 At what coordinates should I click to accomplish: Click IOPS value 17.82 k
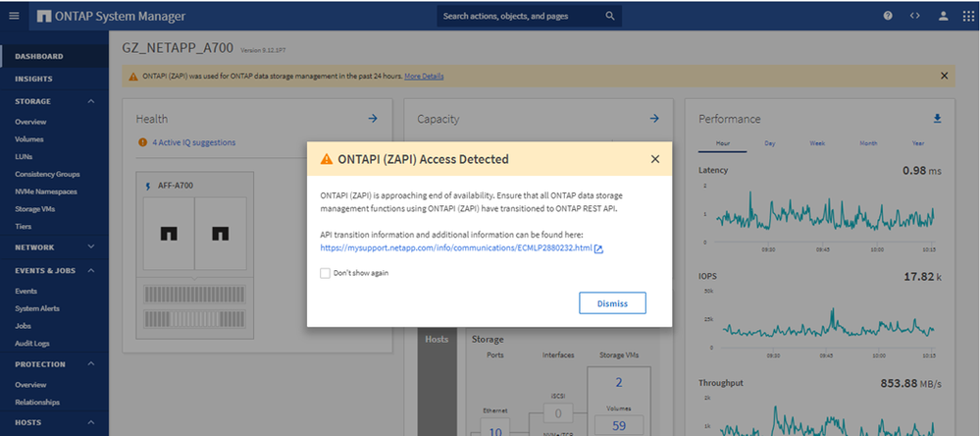[922, 276]
